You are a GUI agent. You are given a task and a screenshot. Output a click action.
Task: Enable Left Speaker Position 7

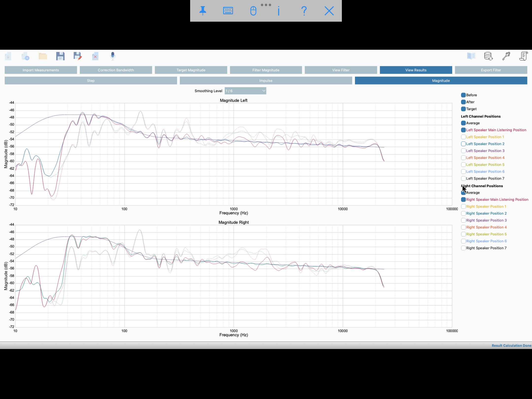(463, 178)
